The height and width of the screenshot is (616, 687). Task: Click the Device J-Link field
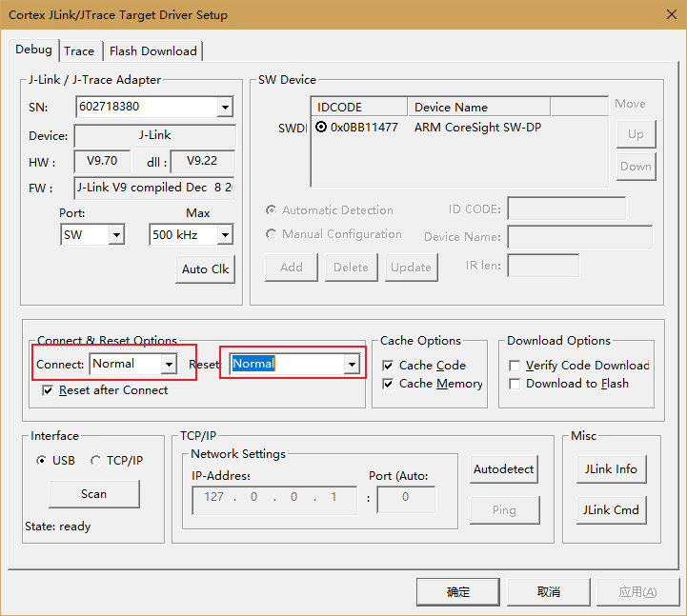154,135
